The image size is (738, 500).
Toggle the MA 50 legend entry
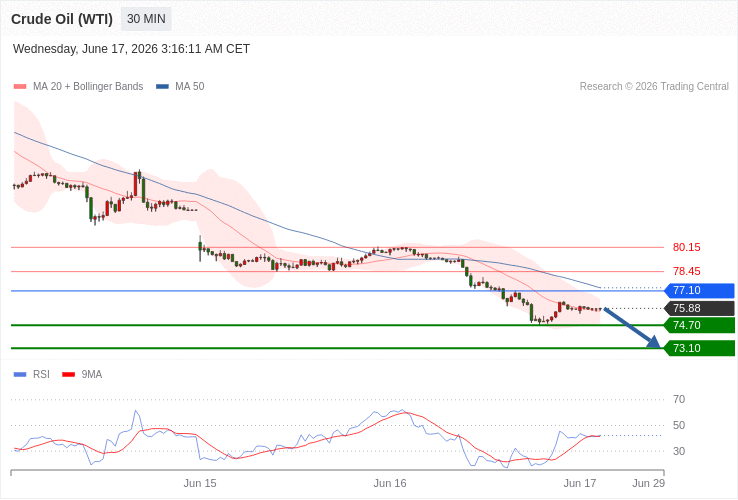[x=180, y=87]
